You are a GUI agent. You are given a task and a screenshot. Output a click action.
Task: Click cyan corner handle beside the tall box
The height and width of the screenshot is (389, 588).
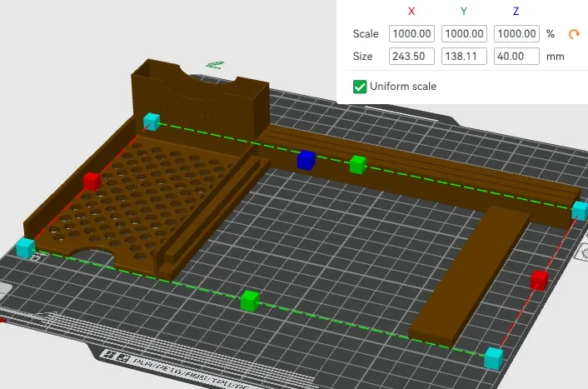[152, 122]
